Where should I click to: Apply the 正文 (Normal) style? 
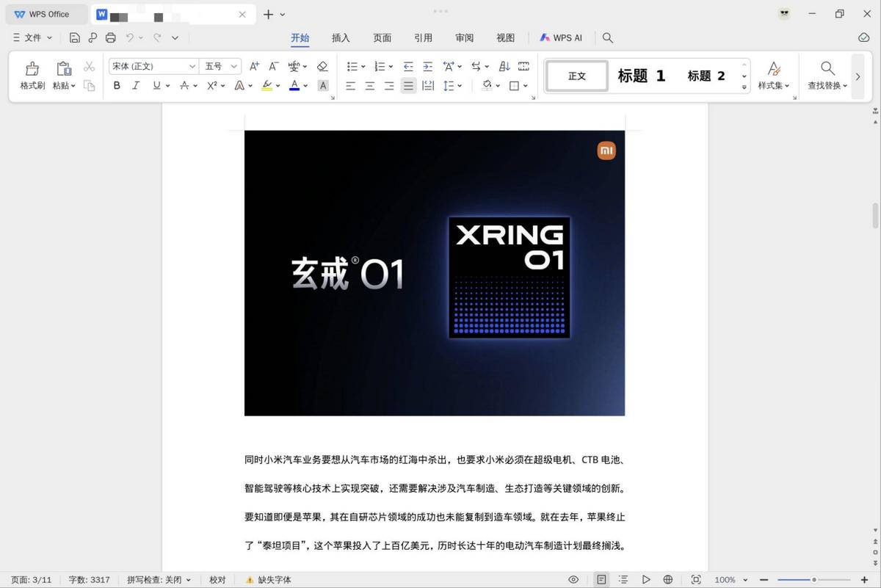tap(577, 76)
